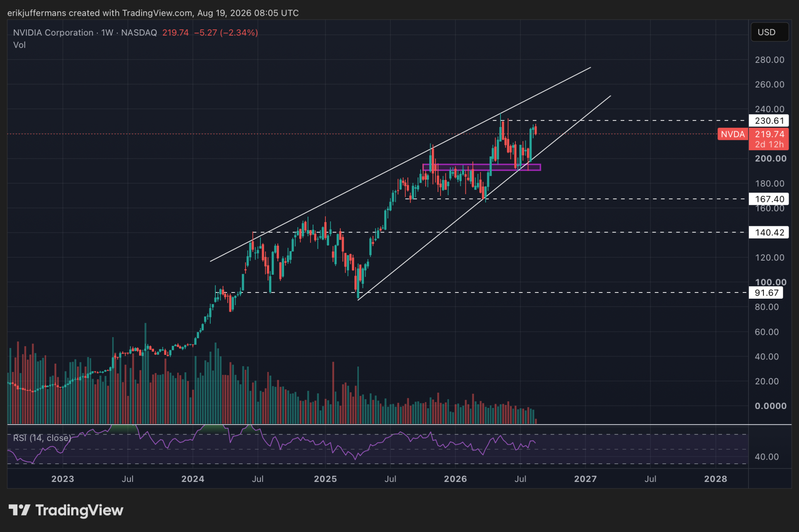
Task: Click the purple rectangle support zone
Action: [481, 167]
